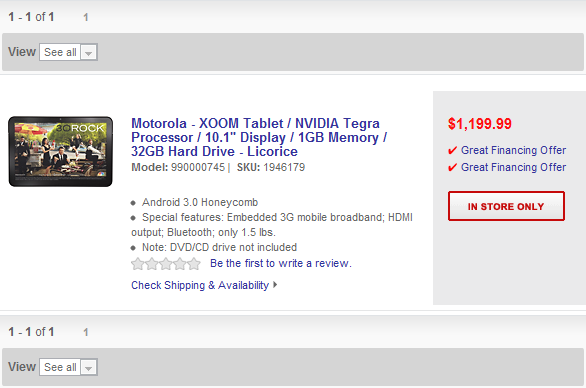Click the first red checkmark icon
This screenshot has width=586, height=388.
[x=452, y=151]
